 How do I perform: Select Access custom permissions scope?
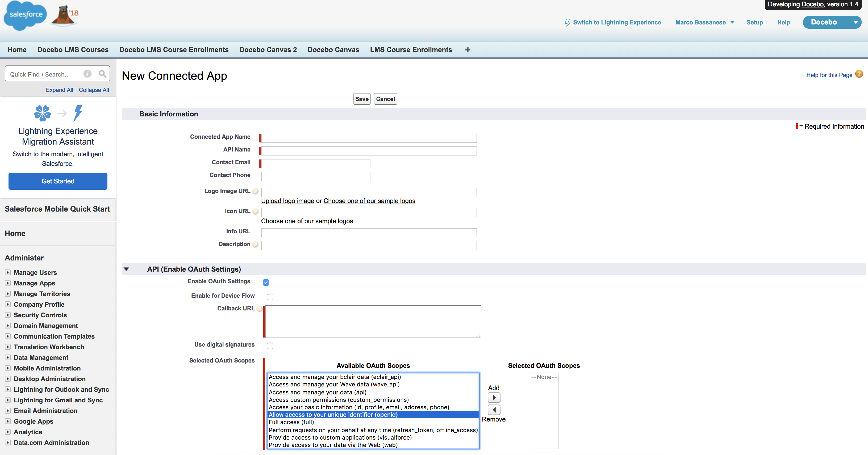pyautogui.click(x=373, y=400)
